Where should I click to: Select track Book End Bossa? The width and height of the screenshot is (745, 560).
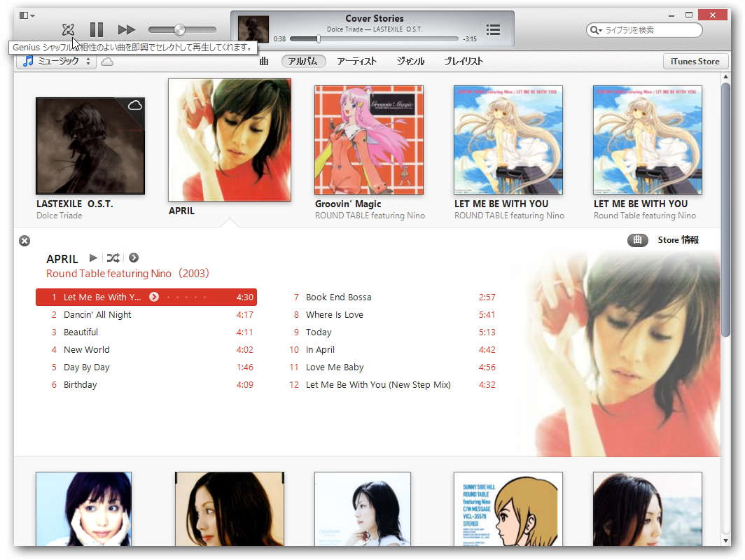click(388, 297)
